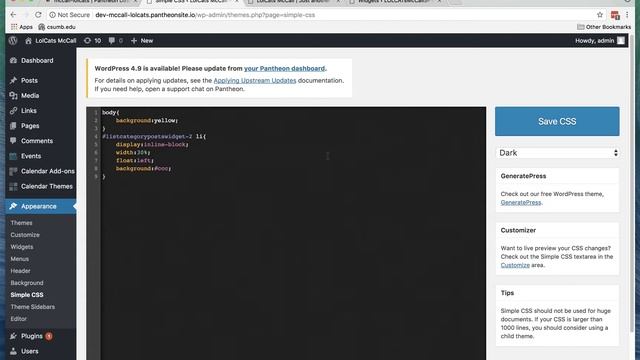Open the Themes submenu item
Viewport: 640px width, 360px height.
click(x=21, y=223)
